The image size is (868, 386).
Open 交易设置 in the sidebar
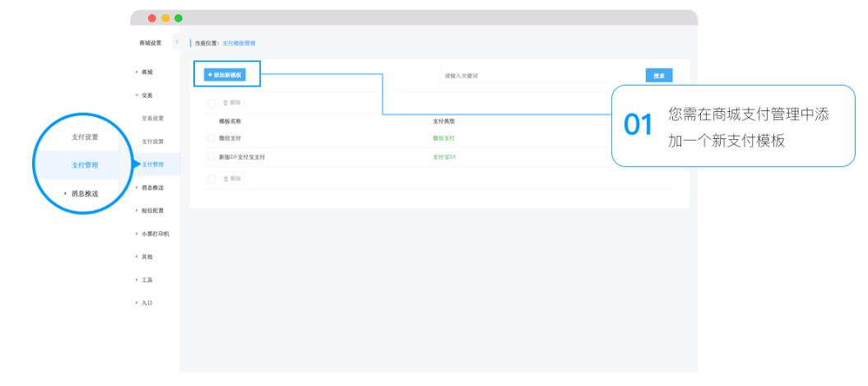[153, 119]
